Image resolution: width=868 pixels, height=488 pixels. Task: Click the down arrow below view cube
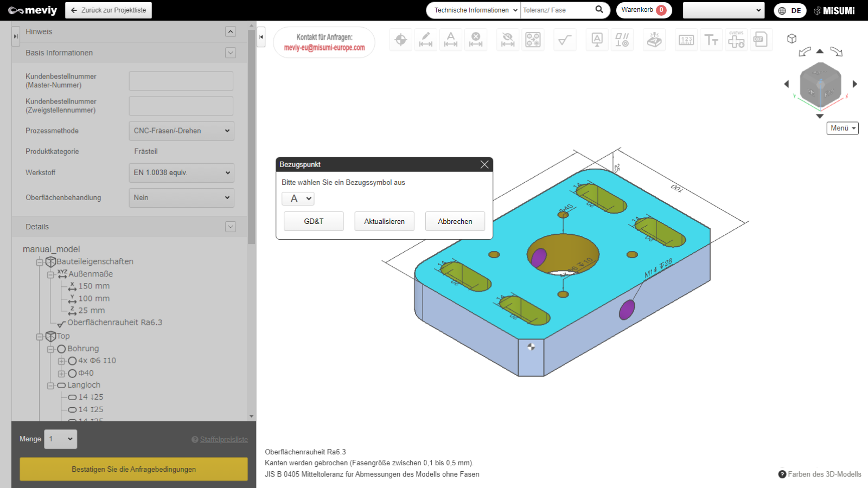(x=820, y=116)
